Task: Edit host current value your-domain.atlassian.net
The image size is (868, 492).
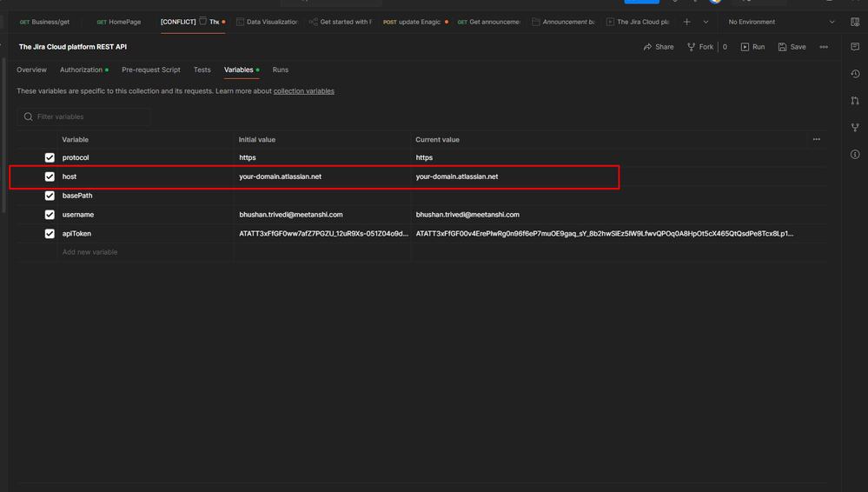Action: [457, 176]
